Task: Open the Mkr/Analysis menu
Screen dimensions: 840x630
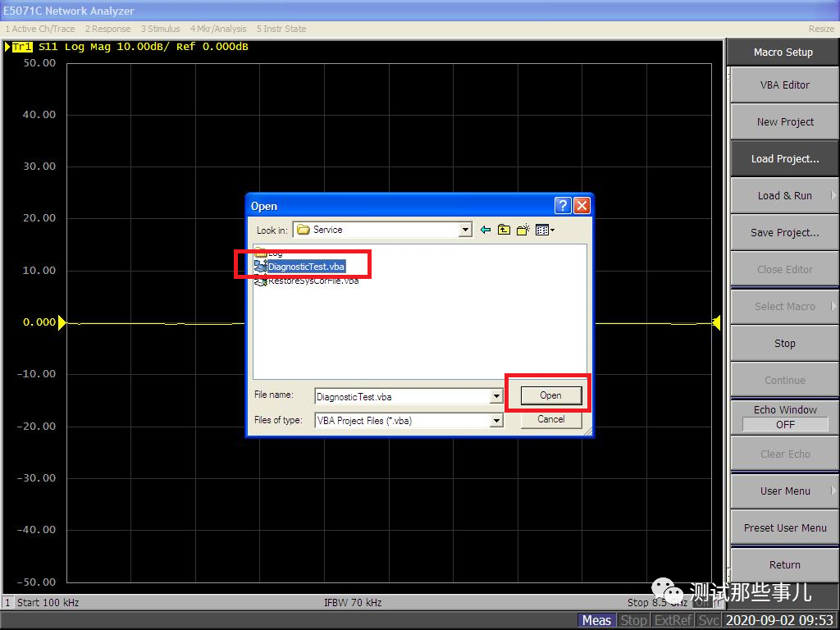Action: [x=218, y=29]
